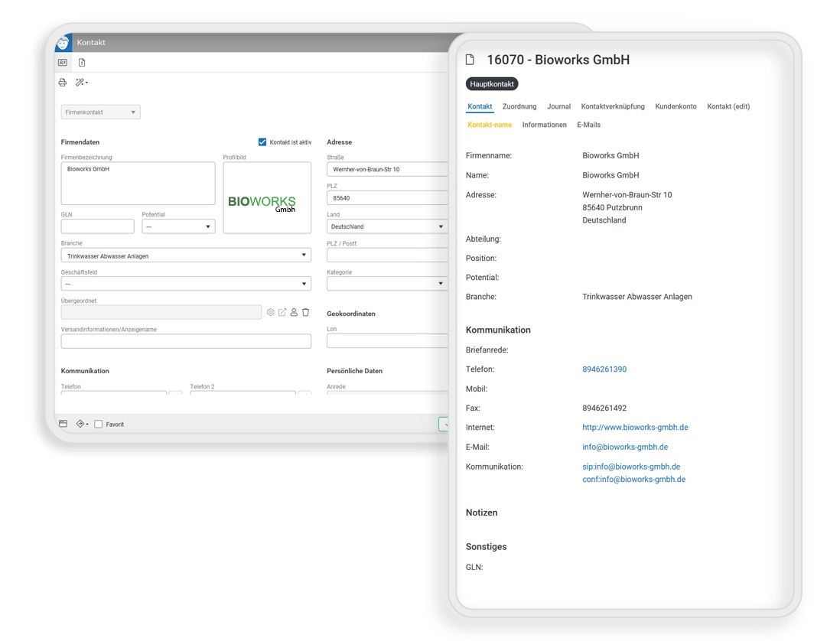Click the fax number 8946261492
This screenshot has width=840, height=641.
pyautogui.click(x=604, y=408)
